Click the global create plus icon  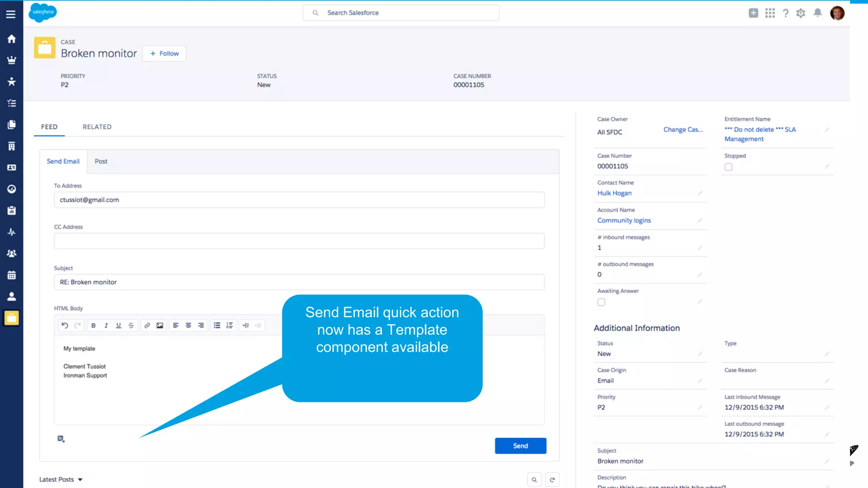[753, 13]
